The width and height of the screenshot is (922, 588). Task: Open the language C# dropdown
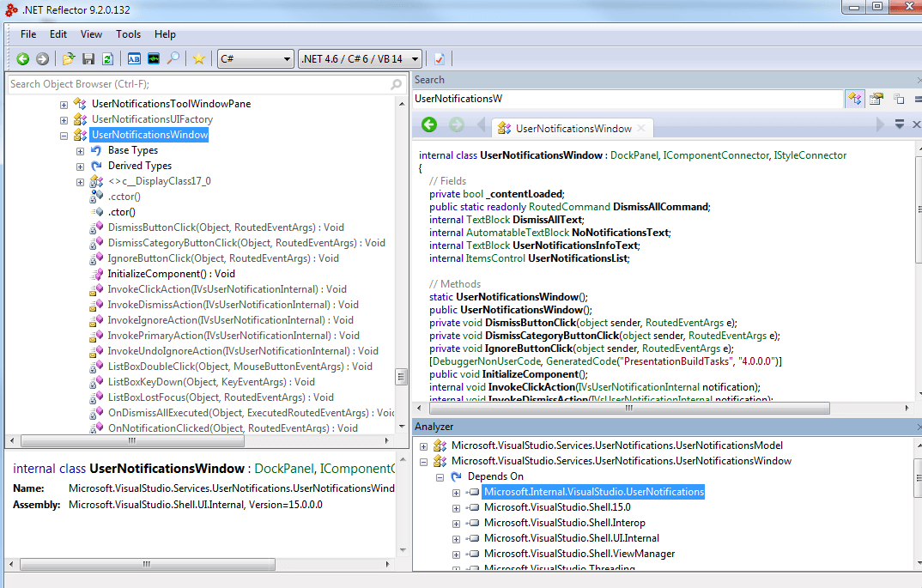(x=256, y=58)
